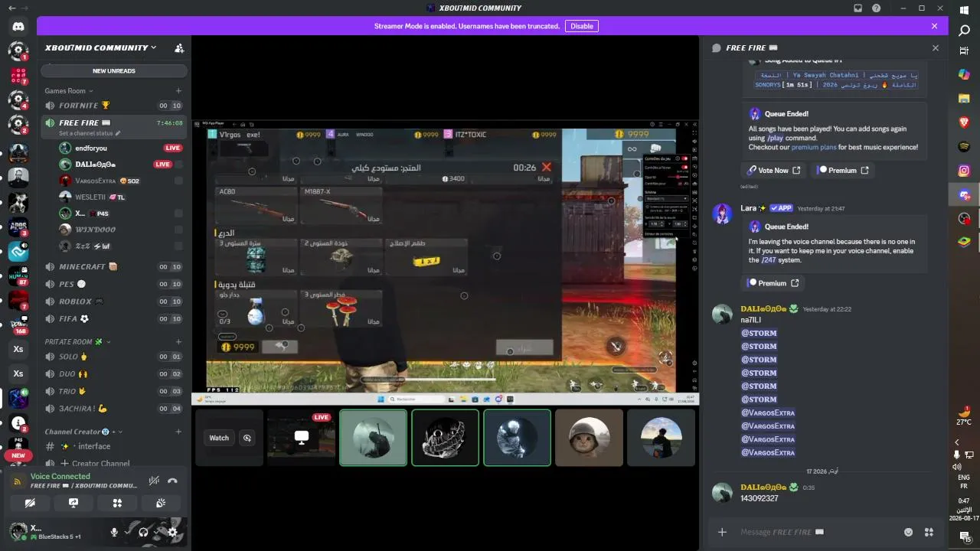The width and height of the screenshot is (980, 551).
Task: Click the plus attachment icon in message box
Action: (722, 532)
